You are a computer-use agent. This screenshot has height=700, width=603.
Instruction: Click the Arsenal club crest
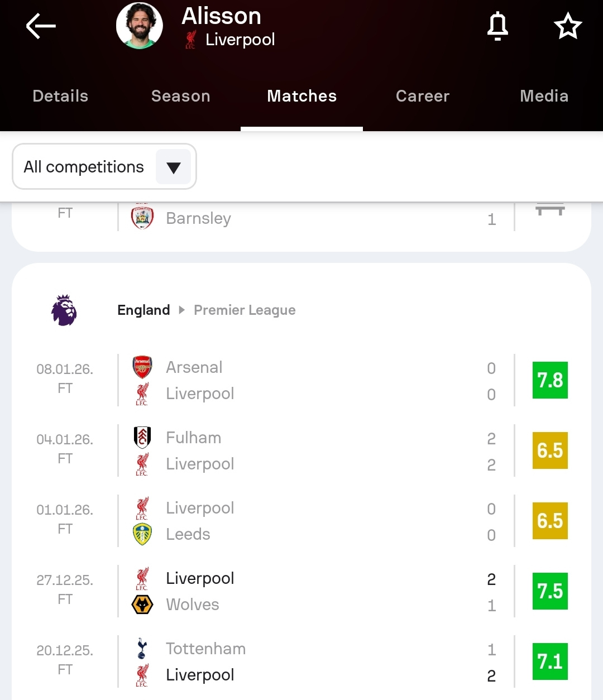pyautogui.click(x=142, y=367)
